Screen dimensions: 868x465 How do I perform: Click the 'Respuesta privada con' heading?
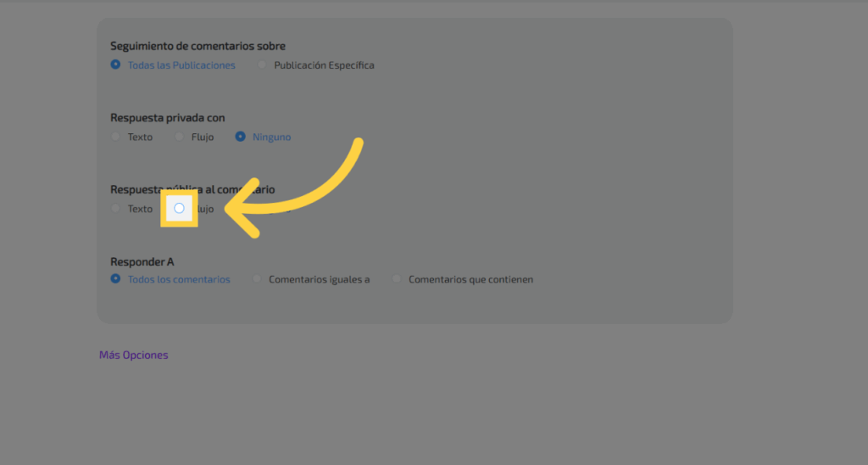(168, 118)
